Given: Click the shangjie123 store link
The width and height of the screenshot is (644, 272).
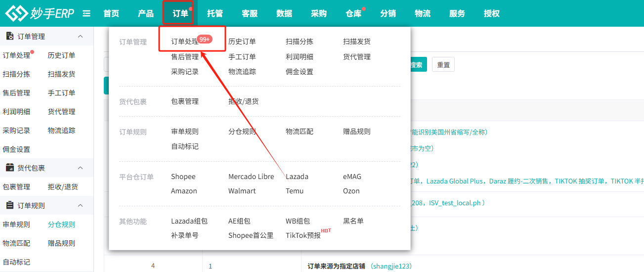Looking at the screenshot, I should coord(390,266).
